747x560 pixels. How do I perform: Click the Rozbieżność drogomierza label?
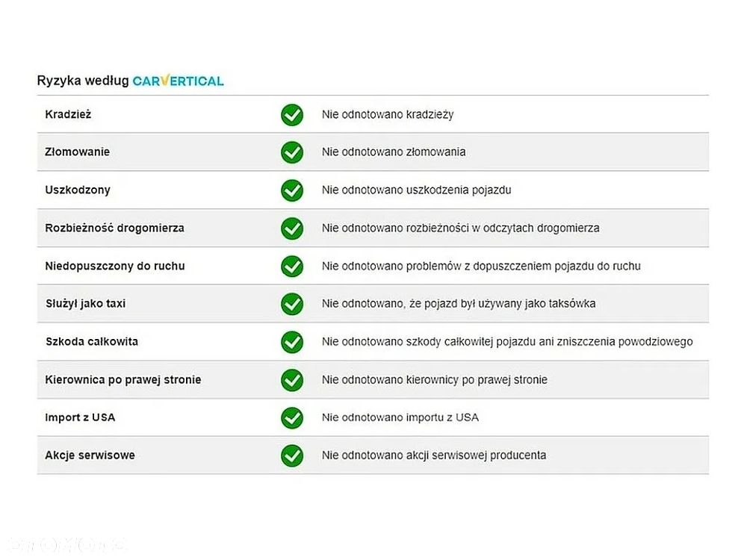(x=114, y=228)
